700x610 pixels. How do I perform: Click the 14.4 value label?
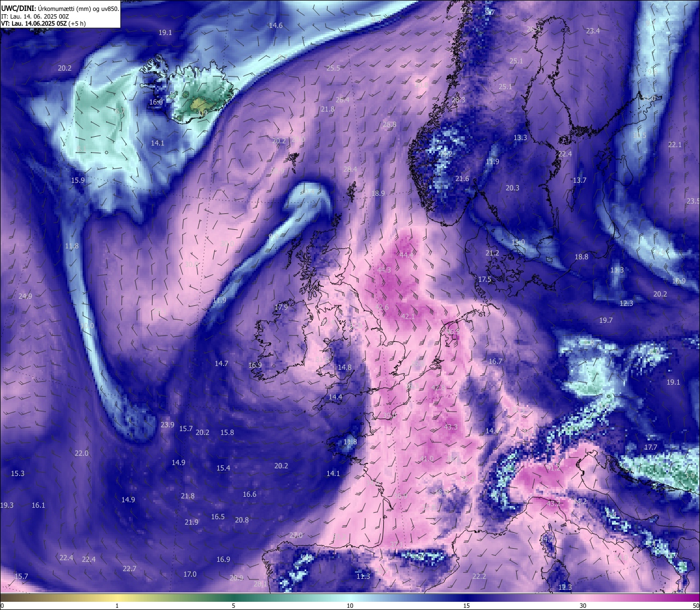(x=335, y=397)
